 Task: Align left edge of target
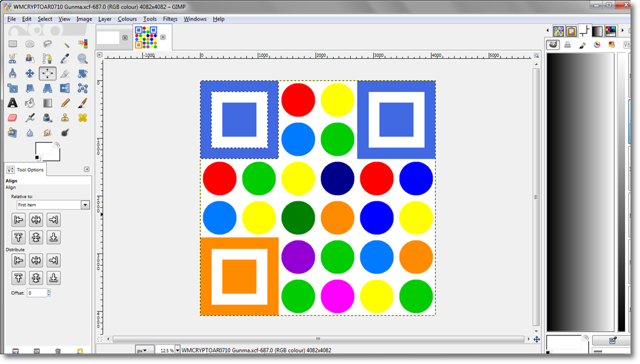[x=18, y=220]
